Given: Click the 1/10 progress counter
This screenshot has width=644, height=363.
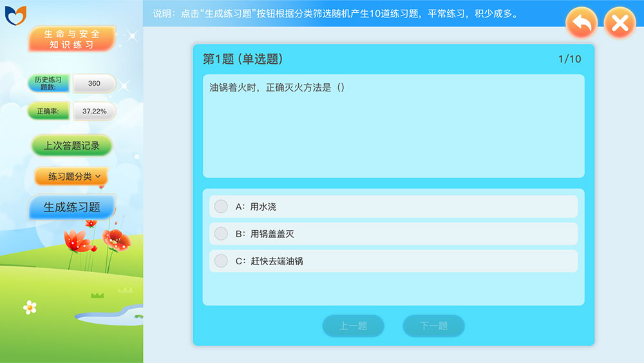Looking at the screenshot, I should click(x=570, y=59).
